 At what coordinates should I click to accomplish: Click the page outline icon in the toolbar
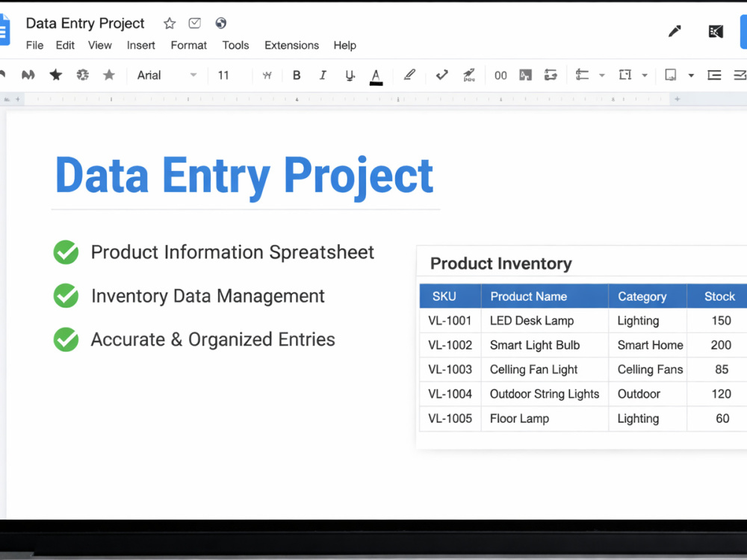click(670, 75)
